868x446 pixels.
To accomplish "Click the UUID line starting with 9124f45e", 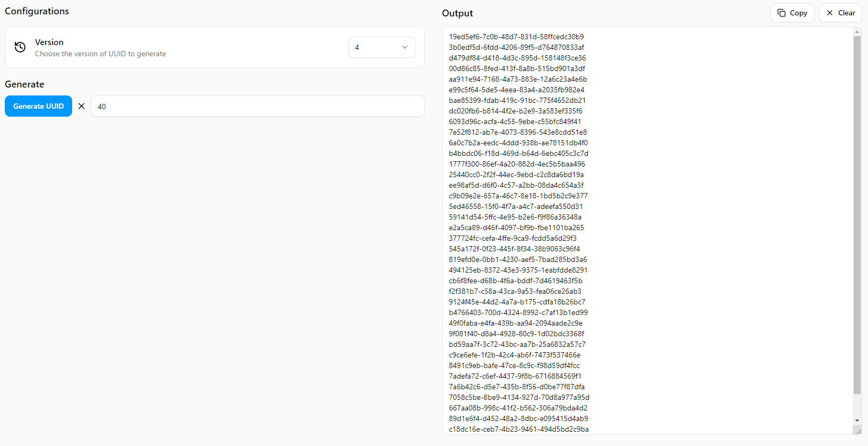I will click(x=517, y=302).
